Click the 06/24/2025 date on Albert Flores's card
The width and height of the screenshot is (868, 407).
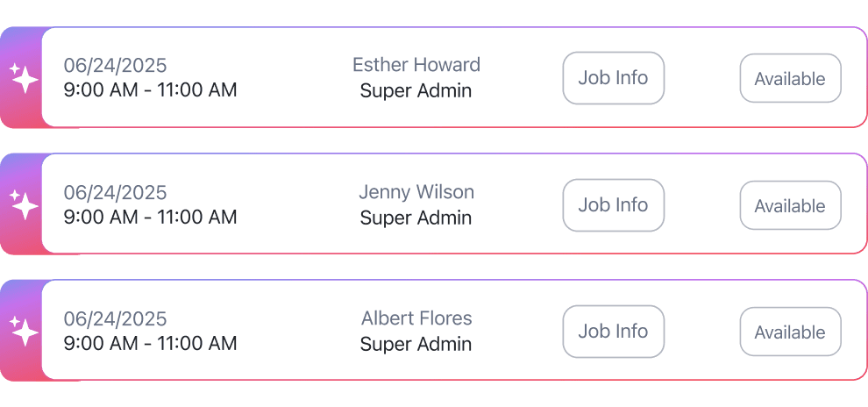tap(115, 319)
